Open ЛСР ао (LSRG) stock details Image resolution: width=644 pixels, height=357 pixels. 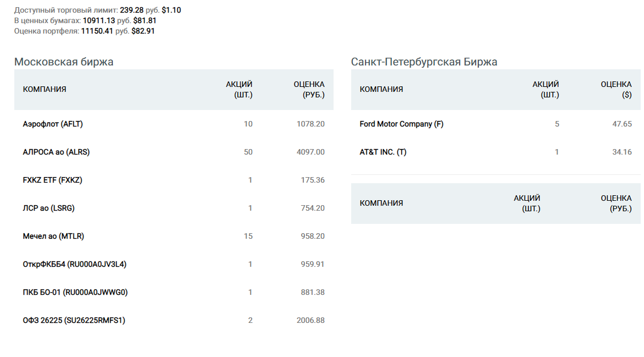(48, 208)
